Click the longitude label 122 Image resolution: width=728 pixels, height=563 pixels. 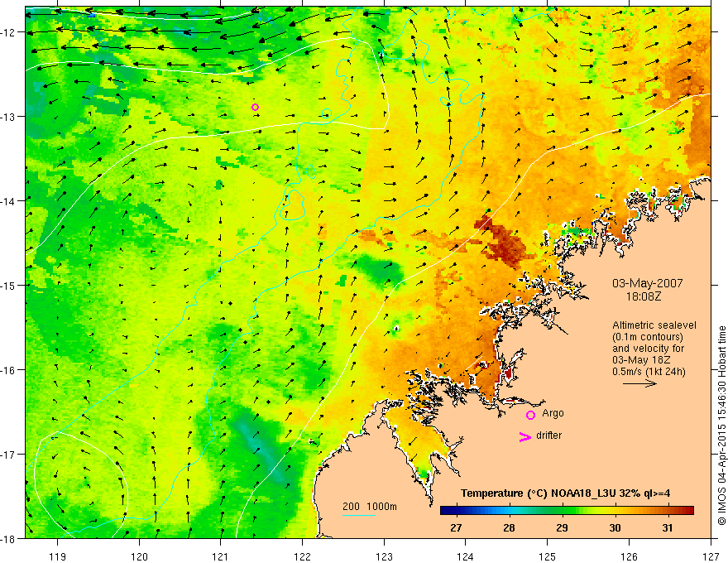tap(302, 556)
